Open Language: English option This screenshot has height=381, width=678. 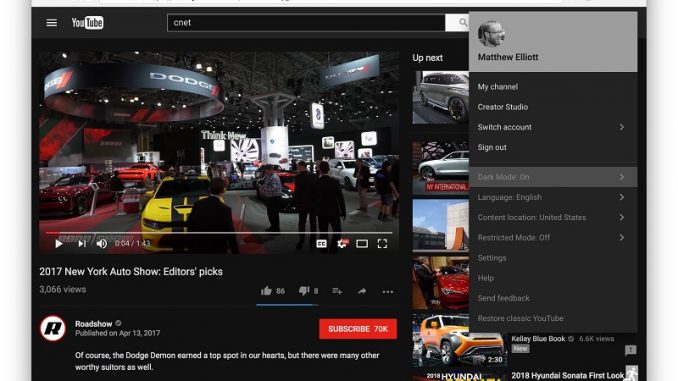(553, 197)
